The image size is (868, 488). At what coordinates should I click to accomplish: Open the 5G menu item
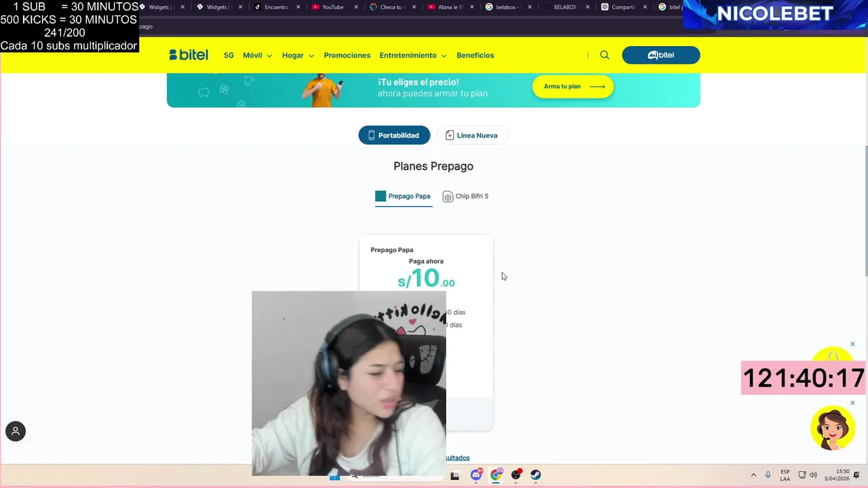tap(229, 56)
